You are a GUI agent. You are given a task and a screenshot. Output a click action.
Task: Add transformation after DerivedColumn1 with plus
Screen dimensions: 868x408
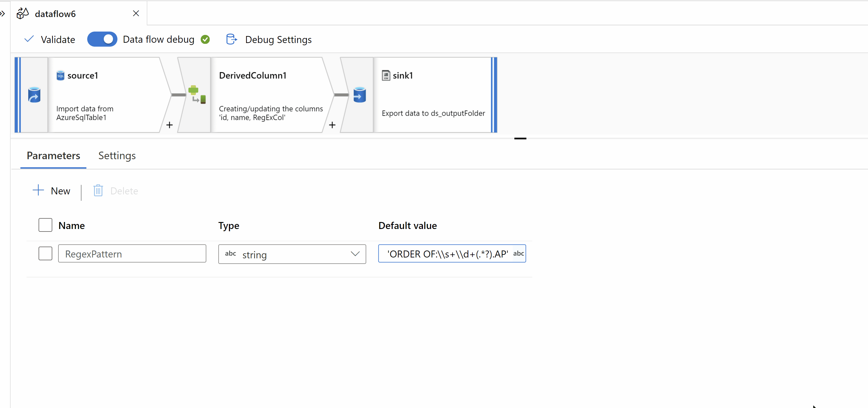pyautogui.click(x=332, y=125)
